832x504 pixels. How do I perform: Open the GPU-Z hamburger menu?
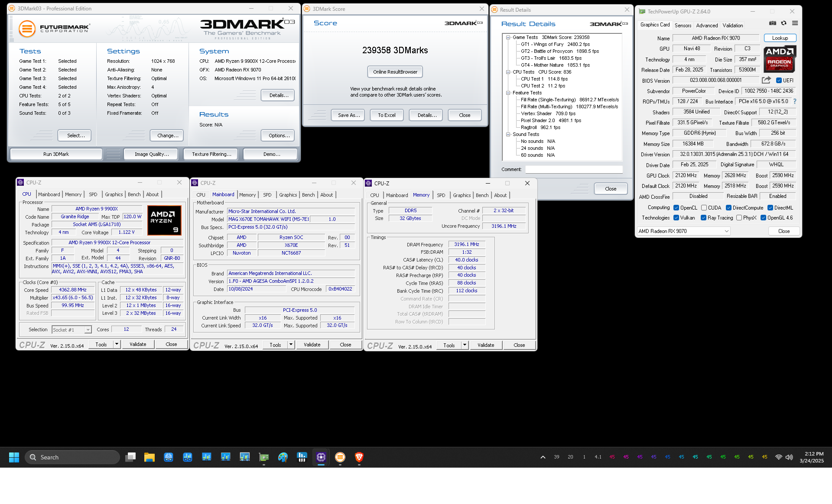coord(795,23)
